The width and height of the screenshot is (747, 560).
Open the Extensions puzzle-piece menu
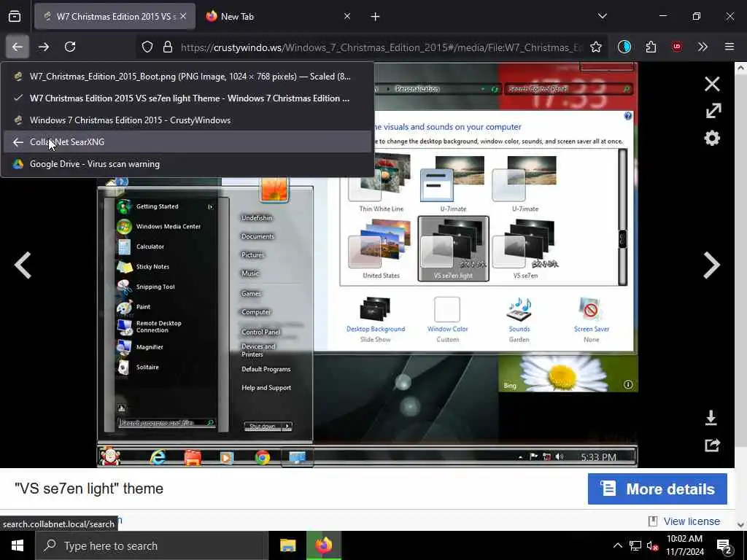tap(651, 47)
